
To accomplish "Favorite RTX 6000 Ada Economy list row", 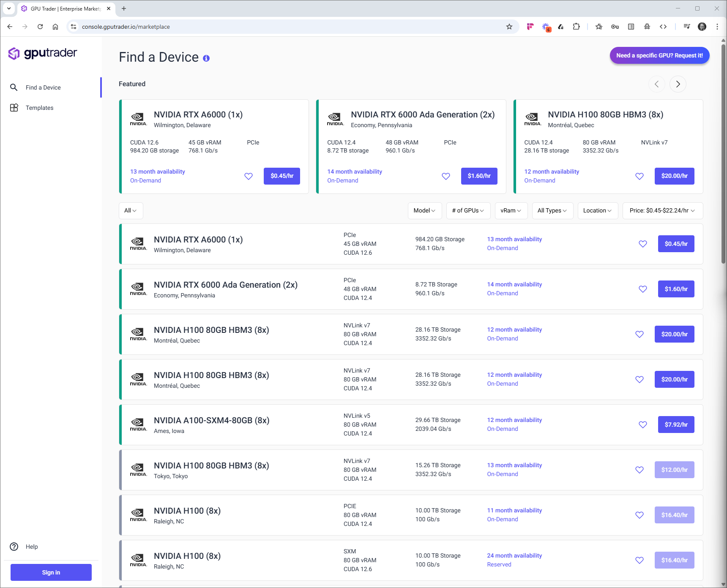I will point(643,289).
